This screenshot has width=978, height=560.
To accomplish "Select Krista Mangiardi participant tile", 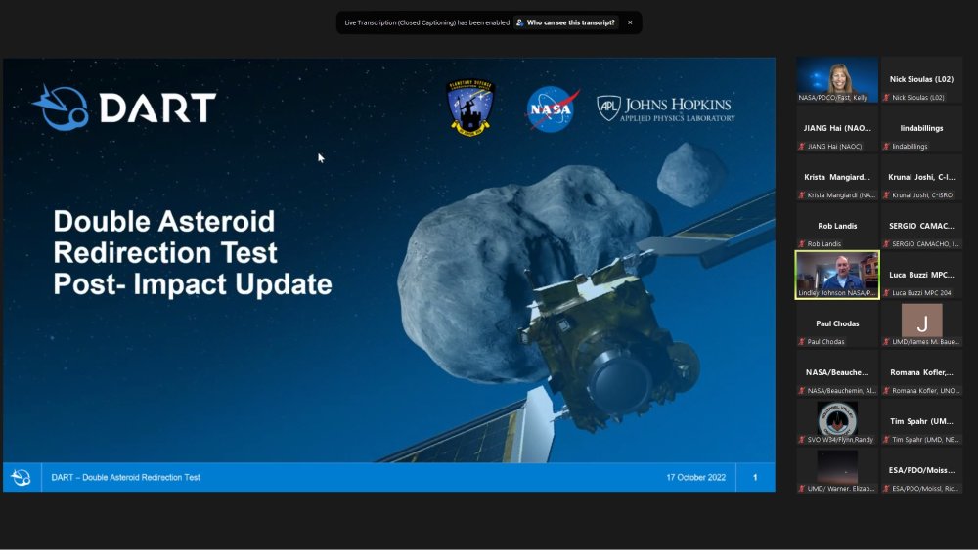I will tap(837, 177).
